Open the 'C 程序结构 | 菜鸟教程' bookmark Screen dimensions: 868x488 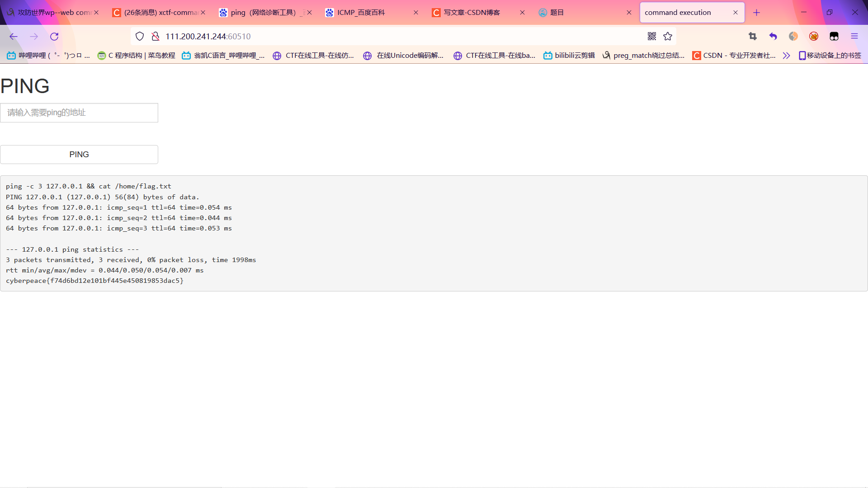[137, 56]
